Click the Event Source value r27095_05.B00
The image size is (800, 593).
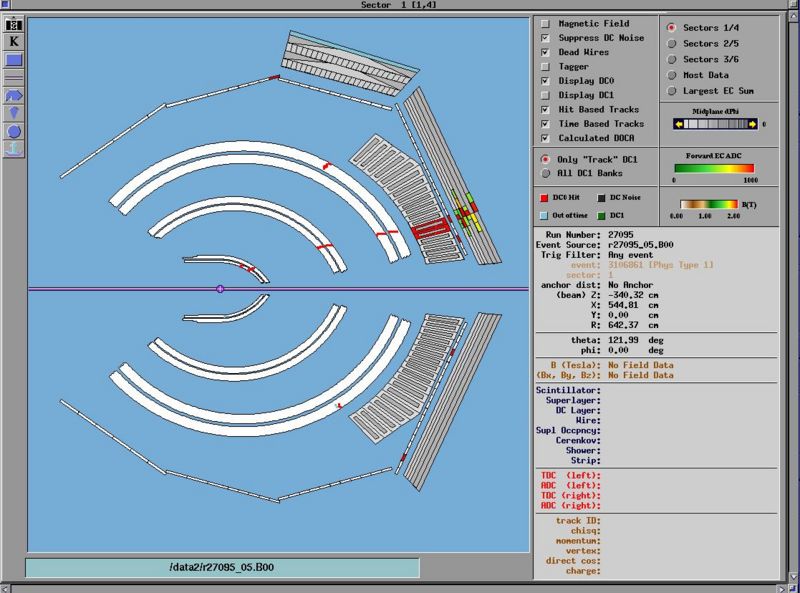tap(640, 245)
